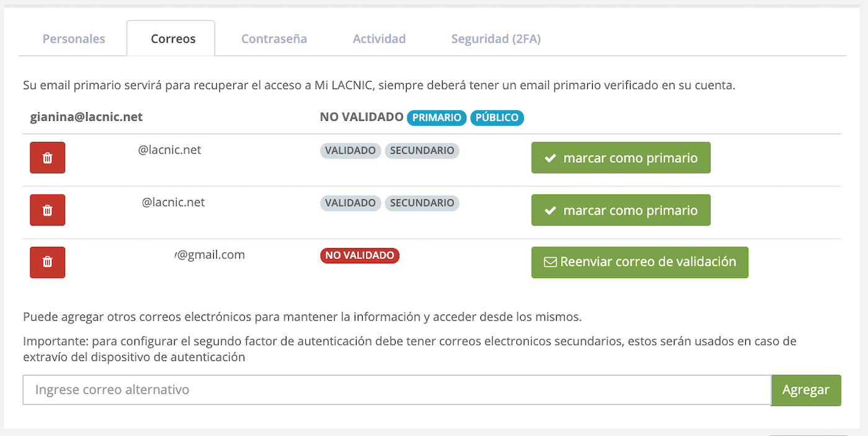The height and width of the screenshot is (436, 868).
Task: Click envelope icon on 'Reenviar correo de validación'
Action: (x=550, y=263)
